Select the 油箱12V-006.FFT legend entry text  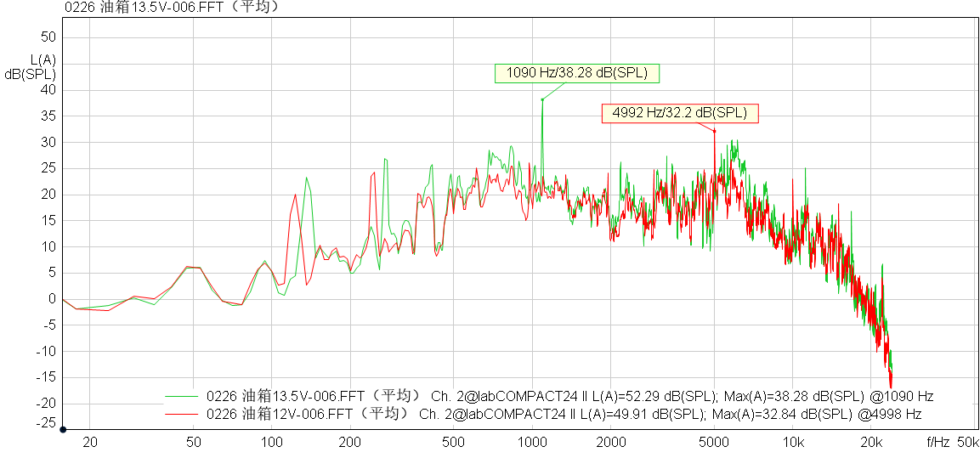[309, 414]
